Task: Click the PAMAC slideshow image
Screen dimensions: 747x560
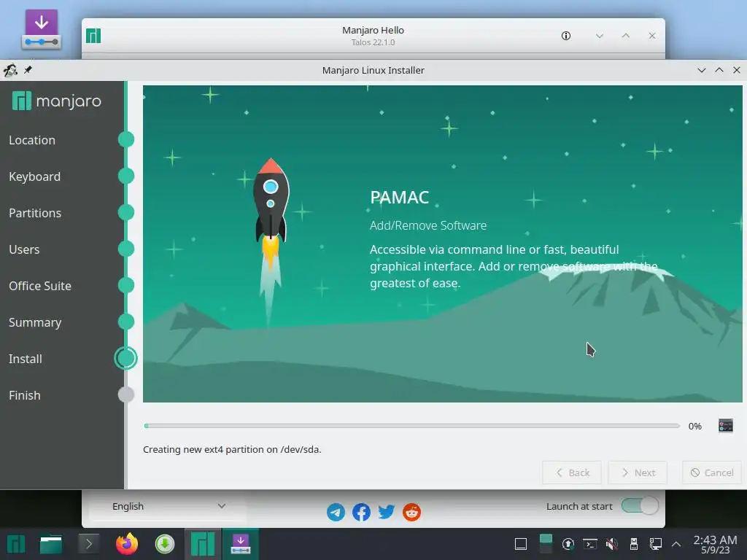Action: (x=443, y=244)
